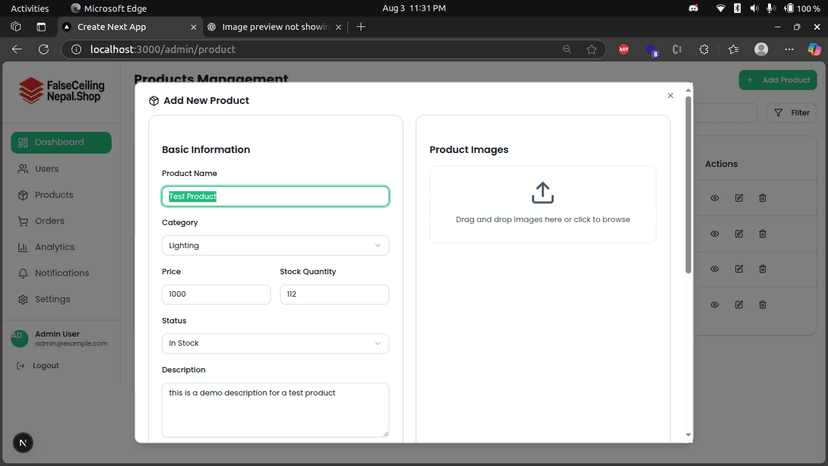Click the browser refresh icon
The width and height of the screenshot is (828, 466).
pos(43,49)
